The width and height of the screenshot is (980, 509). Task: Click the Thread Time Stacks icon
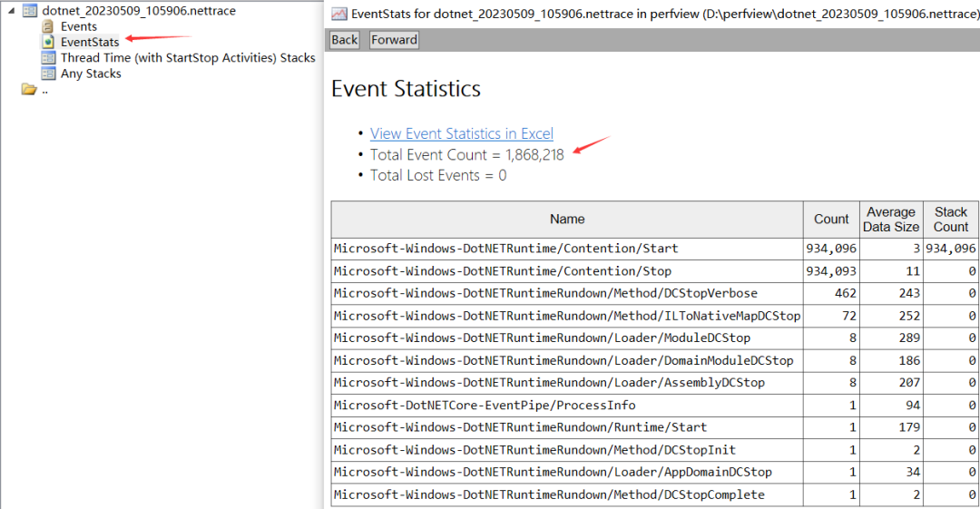pyautogui.click(x=48, y=58)
